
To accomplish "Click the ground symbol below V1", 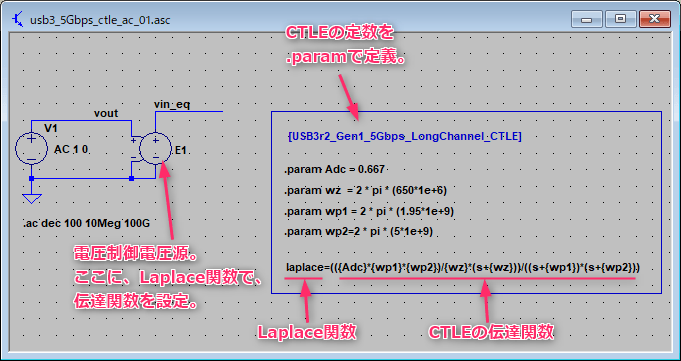I will click(31, 198).
